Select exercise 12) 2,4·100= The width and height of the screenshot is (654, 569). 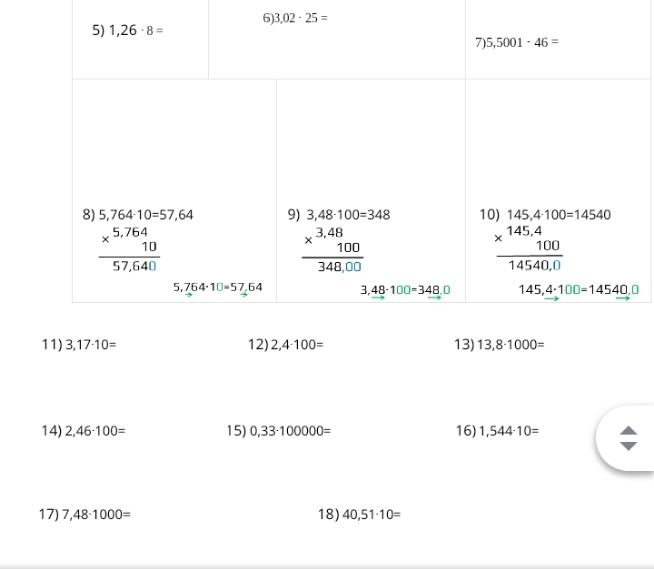click(x=286, y=345)
